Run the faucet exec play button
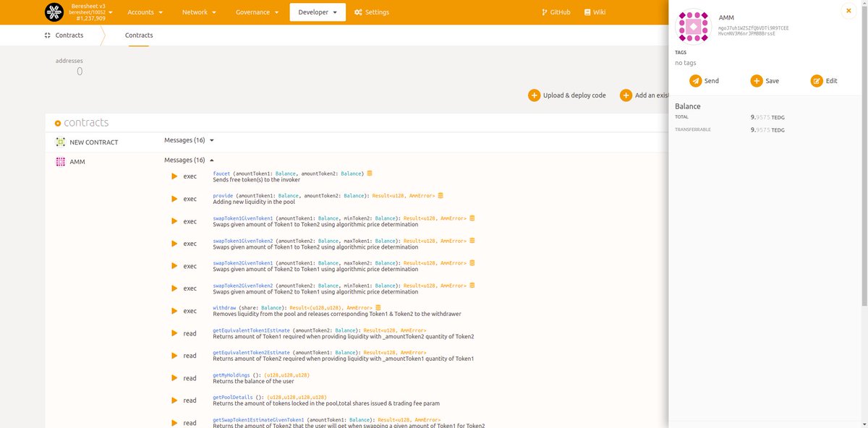The width and height of the screenshot is (868, 428). pyautogui.click(x=174, y=176)
